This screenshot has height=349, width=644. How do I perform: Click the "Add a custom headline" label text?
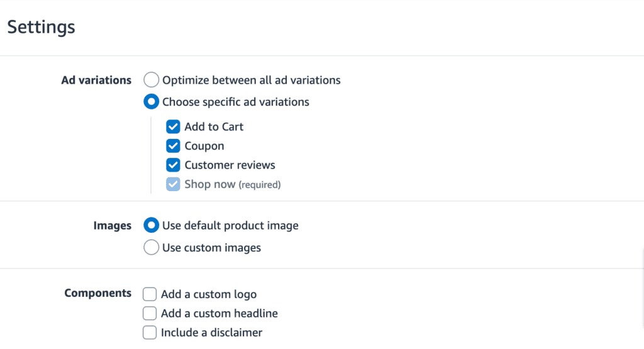click(219, 313)
